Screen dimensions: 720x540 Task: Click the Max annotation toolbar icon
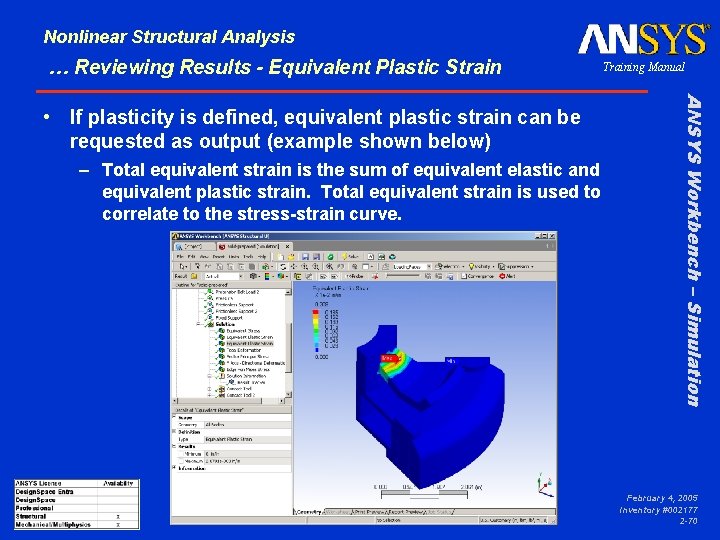pyautogui.click(x=323, y=276)
